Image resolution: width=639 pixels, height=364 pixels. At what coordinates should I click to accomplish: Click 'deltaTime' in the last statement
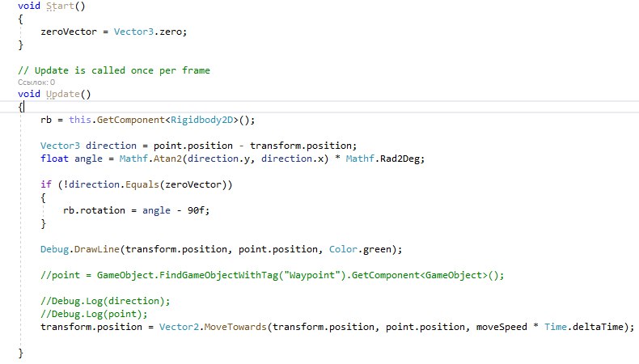click(x=599, y=327)
